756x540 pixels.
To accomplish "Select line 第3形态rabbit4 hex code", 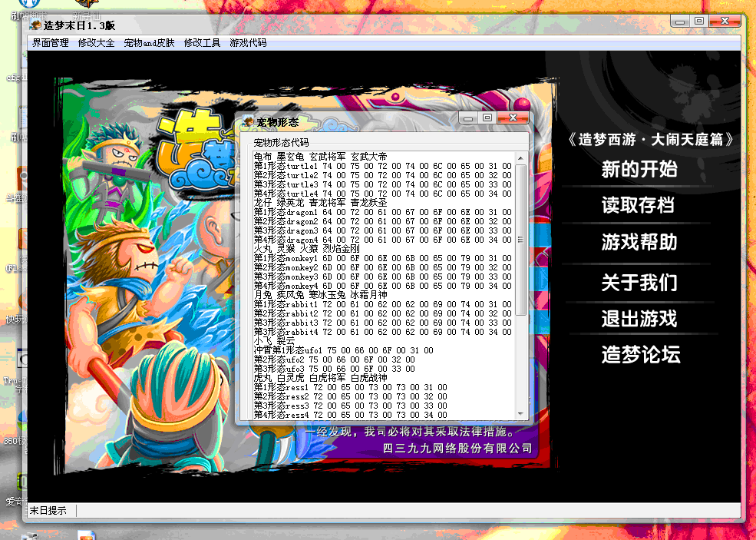I will click(383, 332).
